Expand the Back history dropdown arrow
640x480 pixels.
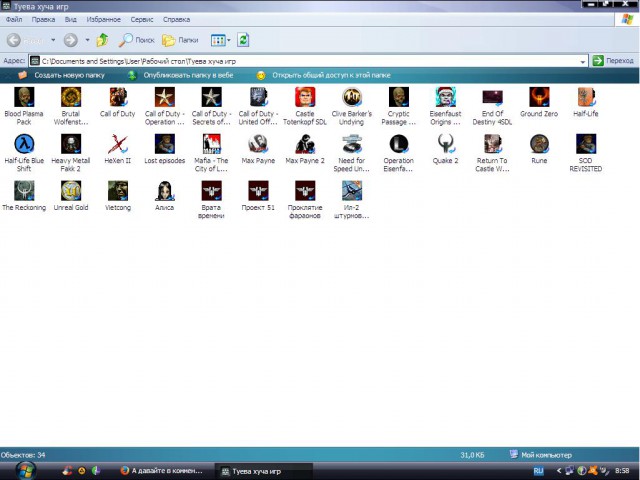(53, 40)
